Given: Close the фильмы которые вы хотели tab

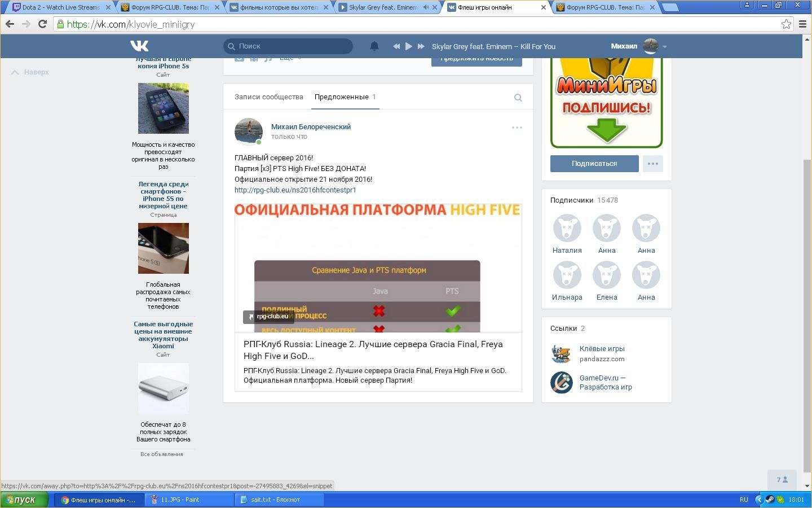Looking at the screenshot, I should [326, 7].
